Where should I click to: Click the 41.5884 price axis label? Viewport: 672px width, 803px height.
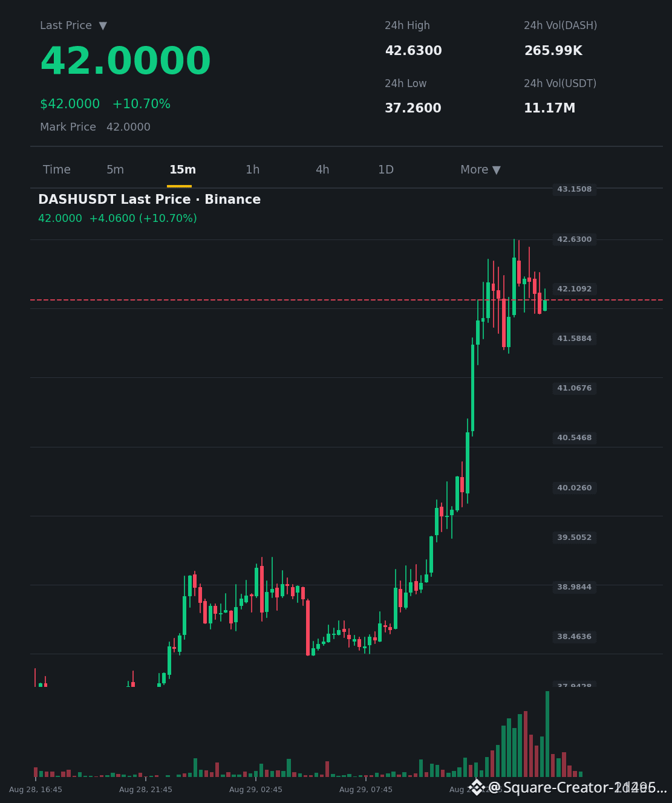point(575,339)
